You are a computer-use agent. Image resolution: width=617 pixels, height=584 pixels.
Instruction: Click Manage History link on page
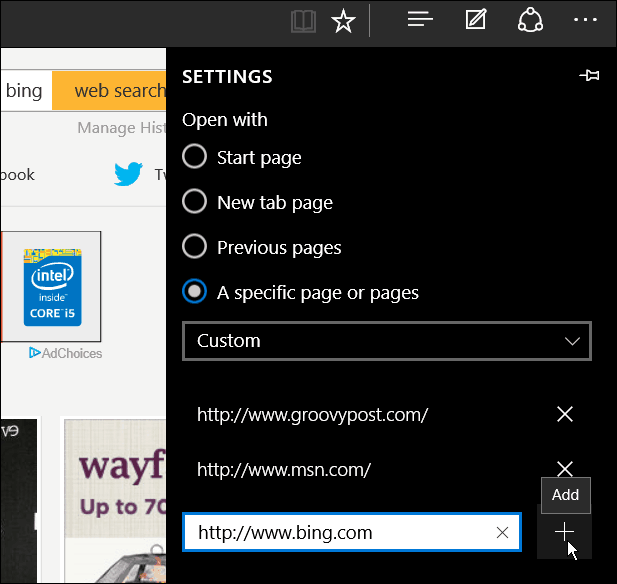point(122,128)
